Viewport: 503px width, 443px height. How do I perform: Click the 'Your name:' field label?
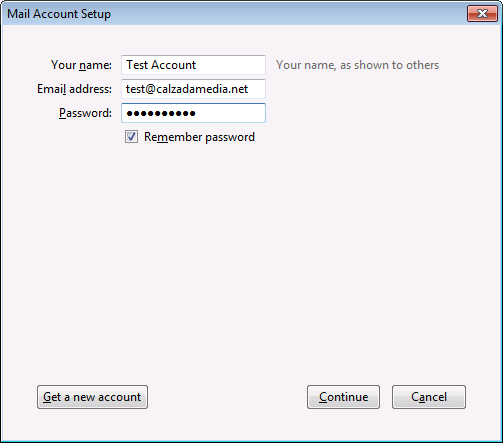coord(81,65)
